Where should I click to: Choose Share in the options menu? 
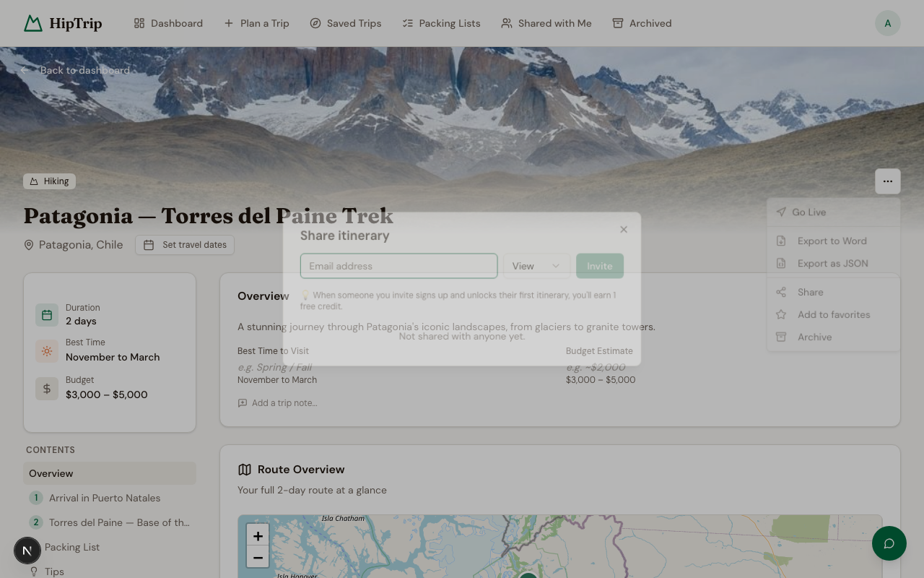click(x=833, y=293)
